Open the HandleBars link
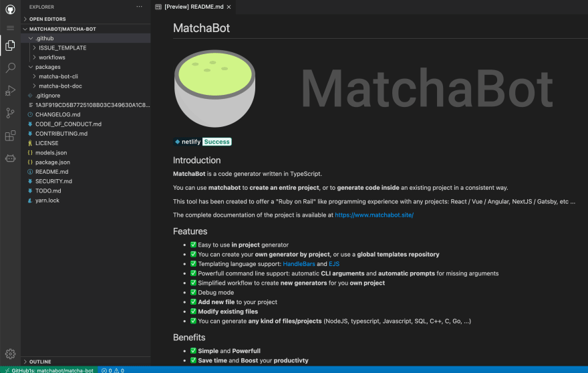This screenshot has width=588, height=373. [299, 264]
